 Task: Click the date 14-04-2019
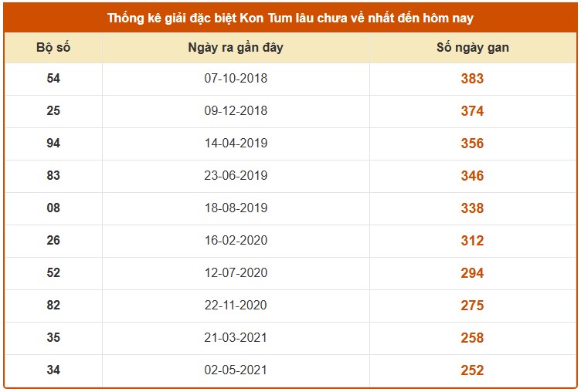tap(236, 144)
